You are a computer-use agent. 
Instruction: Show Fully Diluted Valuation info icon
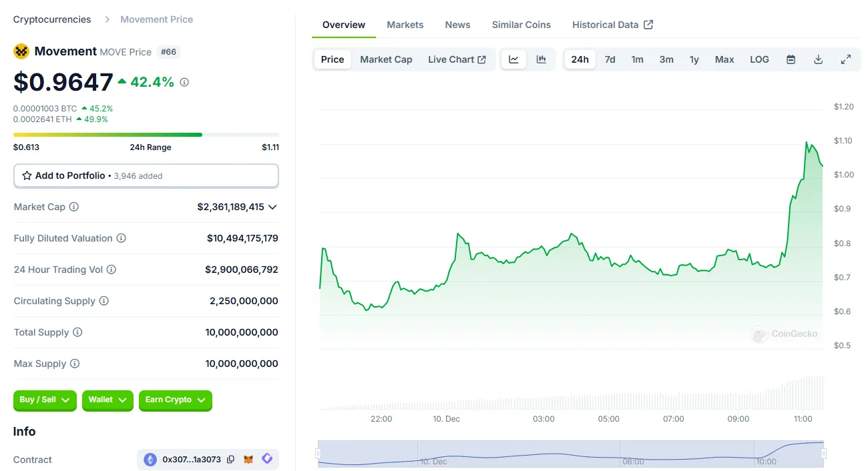(x=121, y=238)
